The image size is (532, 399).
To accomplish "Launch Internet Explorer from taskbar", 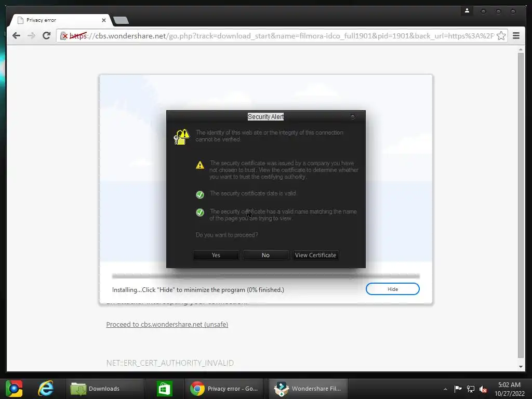I will (46, 389).
